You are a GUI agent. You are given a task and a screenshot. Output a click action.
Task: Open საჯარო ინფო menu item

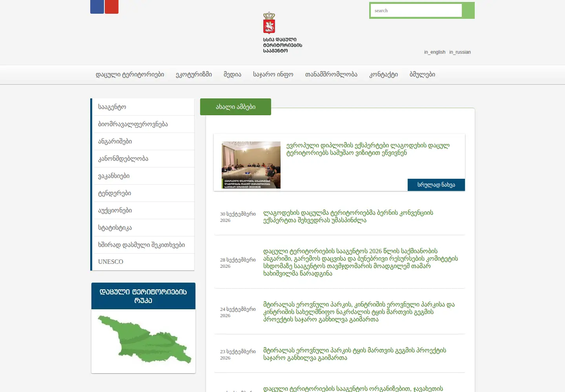[x=273, y=74]
